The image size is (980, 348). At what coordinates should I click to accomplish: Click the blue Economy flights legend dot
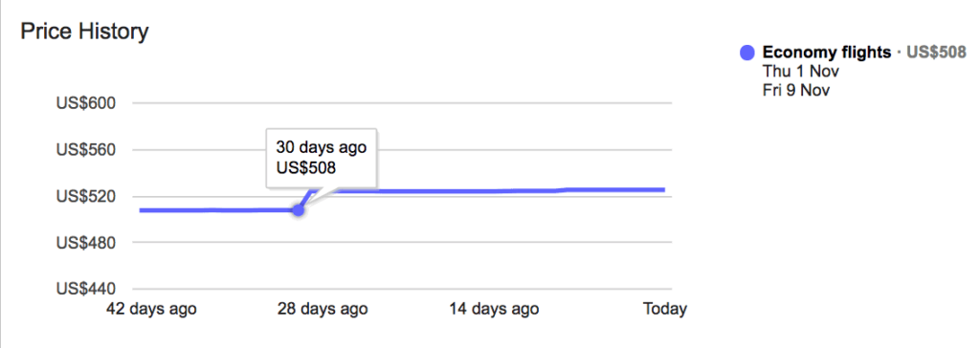[x=747, y=54]
